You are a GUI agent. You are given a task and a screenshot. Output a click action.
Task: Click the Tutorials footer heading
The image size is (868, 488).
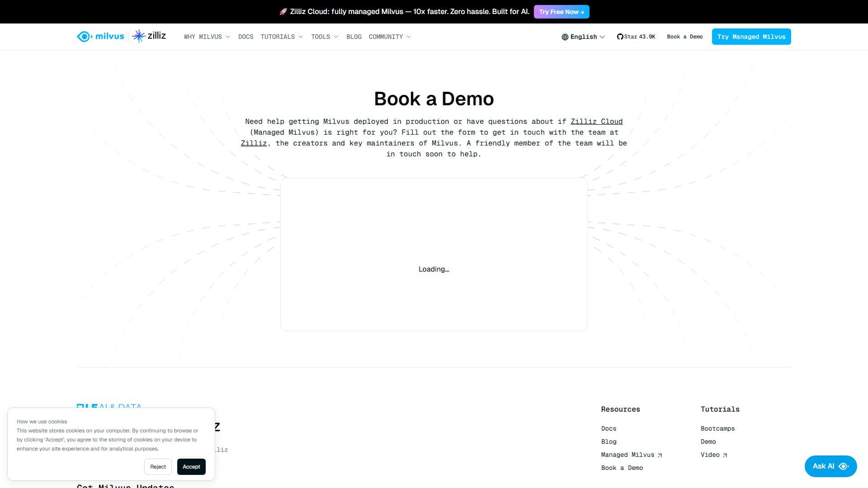tap(720, 409)
